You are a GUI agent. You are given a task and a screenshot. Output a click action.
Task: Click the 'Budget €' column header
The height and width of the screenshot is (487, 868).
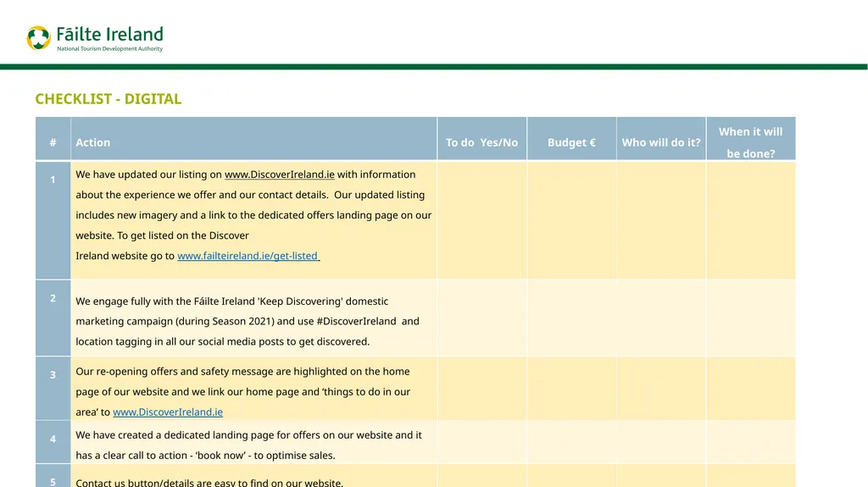571,138
